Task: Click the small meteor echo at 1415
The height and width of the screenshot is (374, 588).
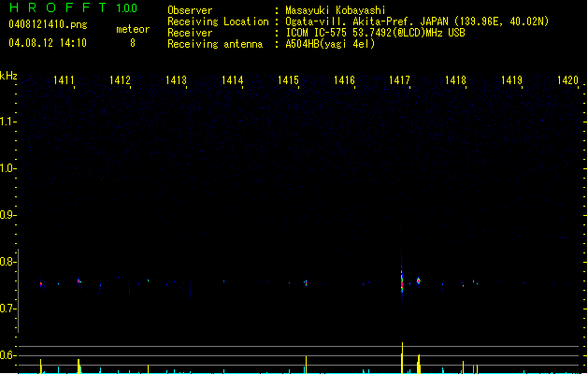Action: [306, 283]
